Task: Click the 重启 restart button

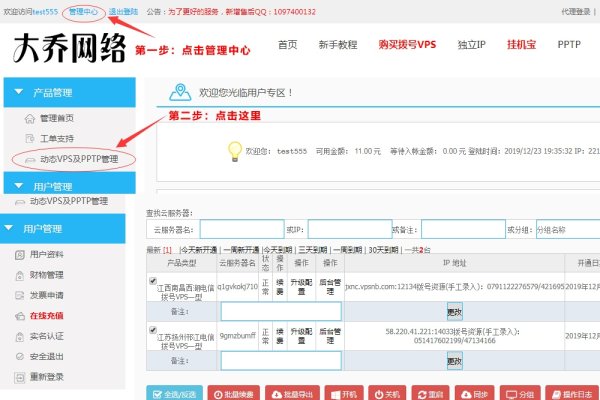Action: click(430, 393)
